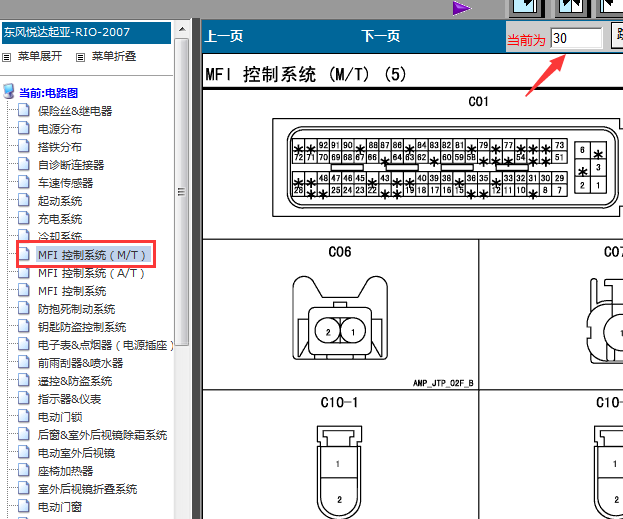Go to next page via 下一页
Viewport: 623px width, 519px height.
(381, 36)
